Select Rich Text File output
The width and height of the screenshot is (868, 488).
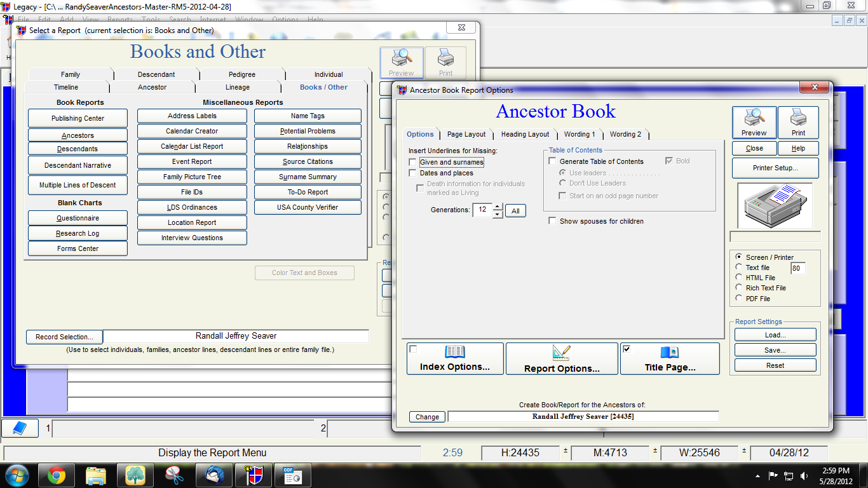click(x=739, y=288)
